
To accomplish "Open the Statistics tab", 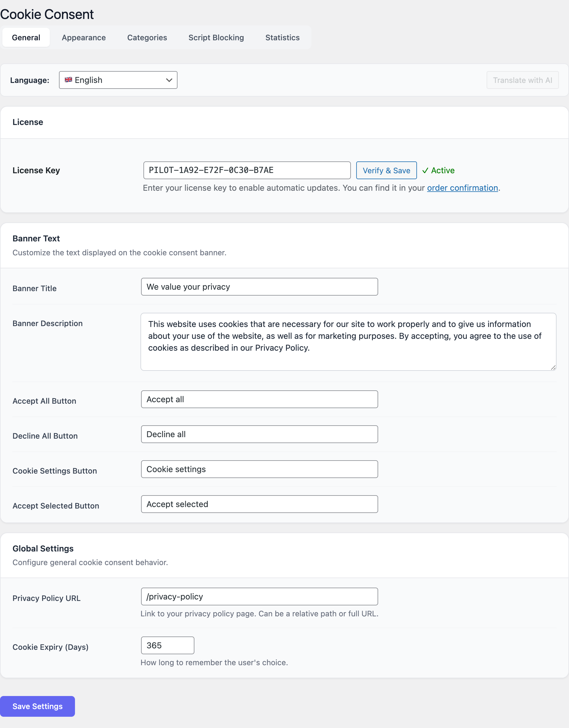I will [x=282, y=38].
